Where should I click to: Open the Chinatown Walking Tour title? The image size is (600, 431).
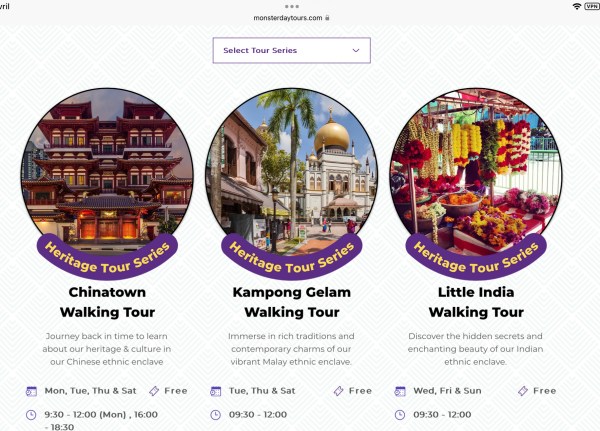click(107, 302)
